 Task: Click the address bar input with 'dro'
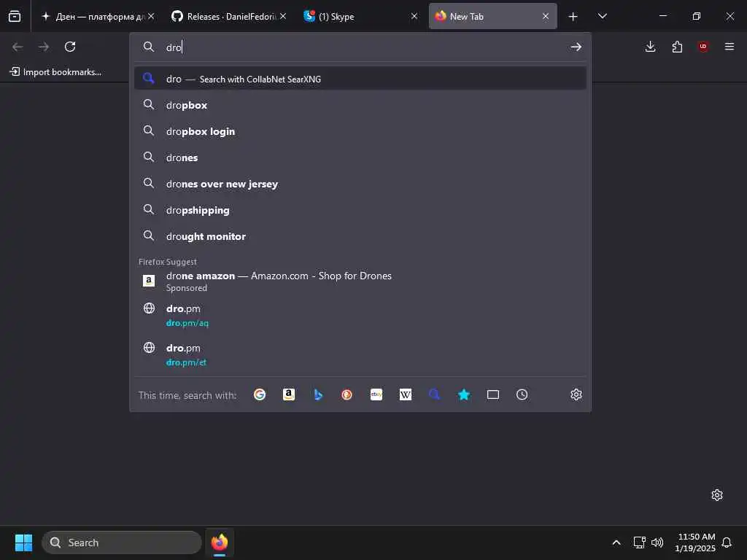click(362, 47)
